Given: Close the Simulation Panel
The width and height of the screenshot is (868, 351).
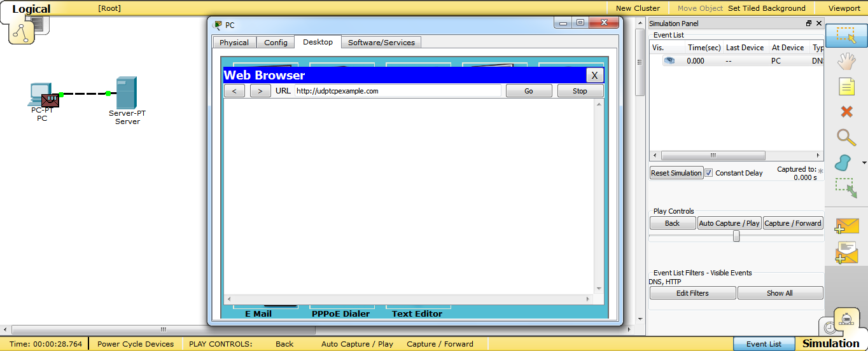Looking at the screenshot, I should click(818, 24).
